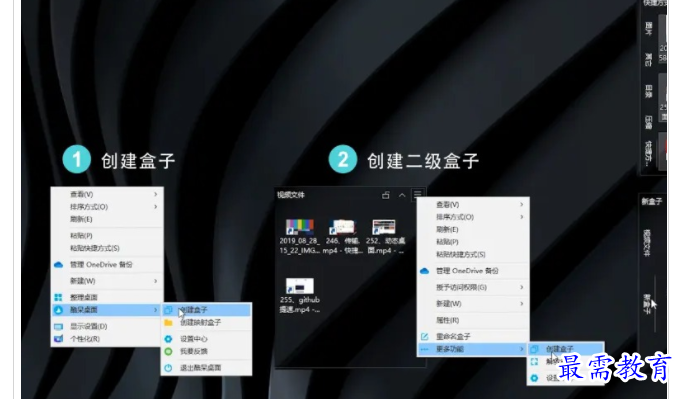
Task: Collapse the 视频文件 box with the chevron
Action: (x=402, y=195)
